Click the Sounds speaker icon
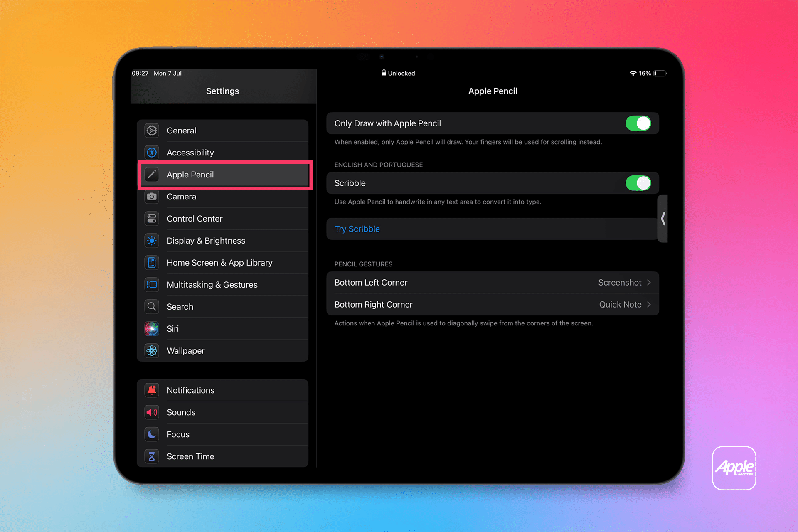This screenshot has width=798, height=532. pos(152,412)
